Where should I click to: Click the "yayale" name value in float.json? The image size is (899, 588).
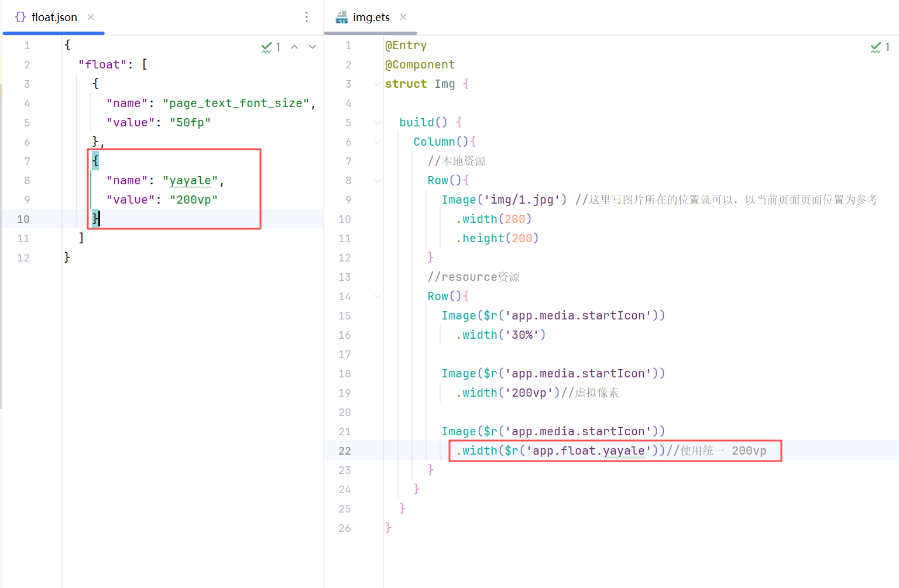tap(190, 180)
